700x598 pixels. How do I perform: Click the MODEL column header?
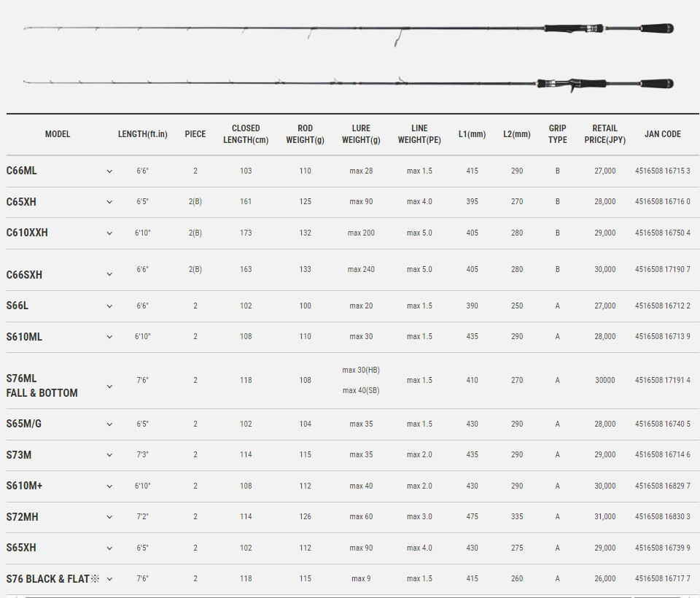[58, 134]
